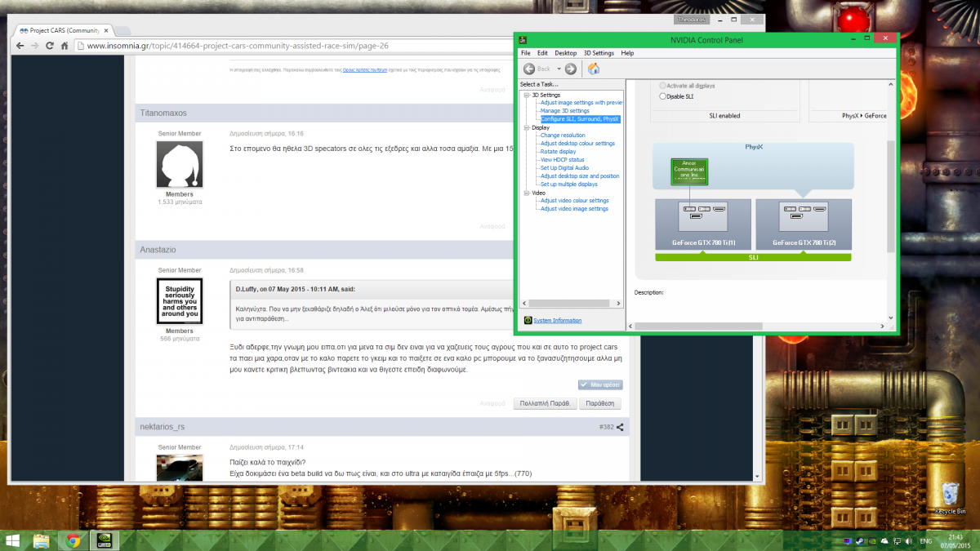Select Manage 3D settings
Viewport: 980px width, 551px height.
click(x=564, y=111)
